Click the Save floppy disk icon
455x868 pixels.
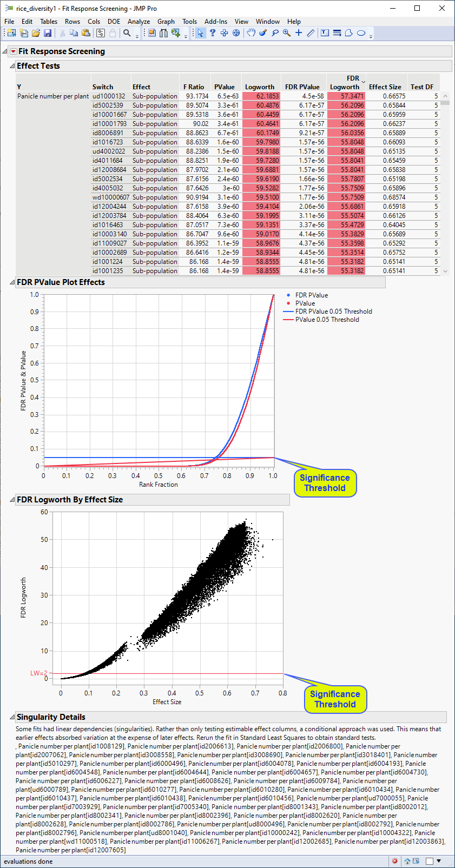[48, 33]
